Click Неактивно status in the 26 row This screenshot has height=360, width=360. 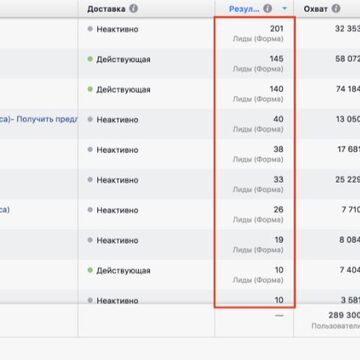pos(117,210)
